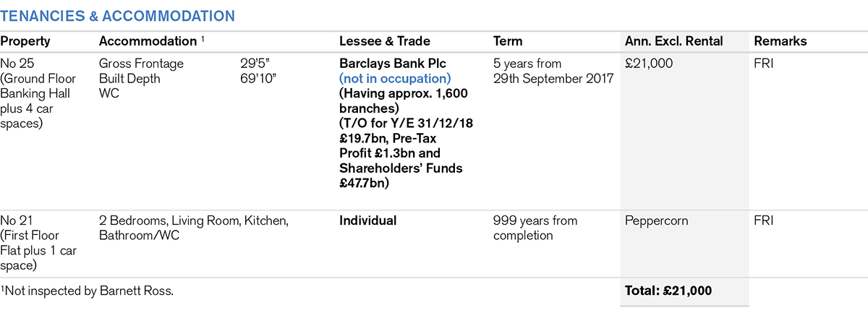Click the 999 years from completion term
868x313 pixels.
pos(535,228)
